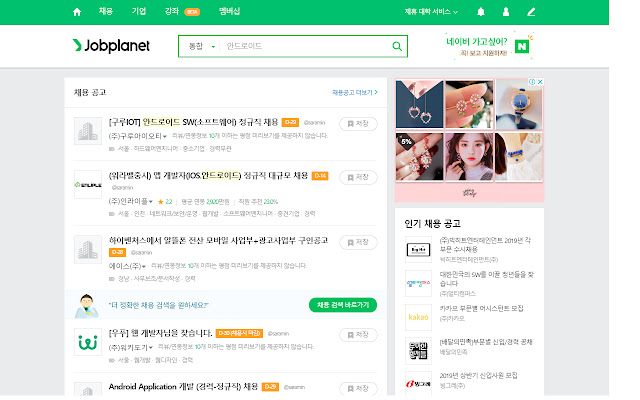Open the 채용 menu in top navigation

pos(106,11)
